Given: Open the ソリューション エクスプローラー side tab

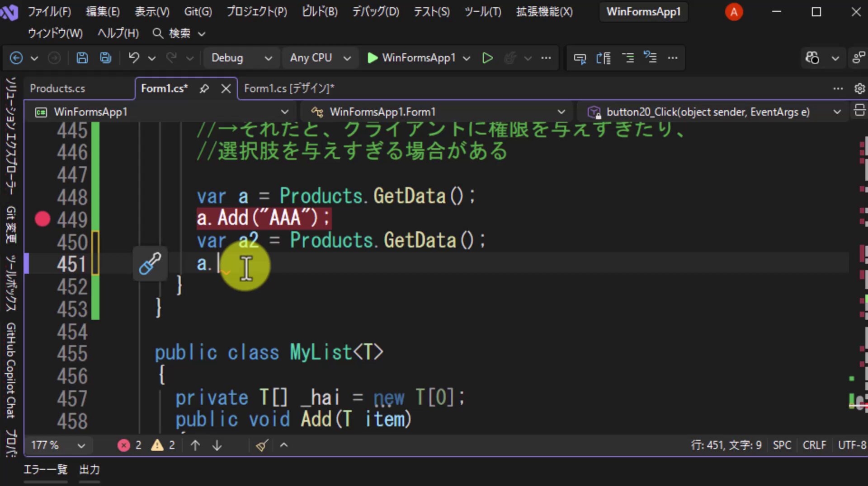Looking at the screenshot, I should (x=11, y=136).
